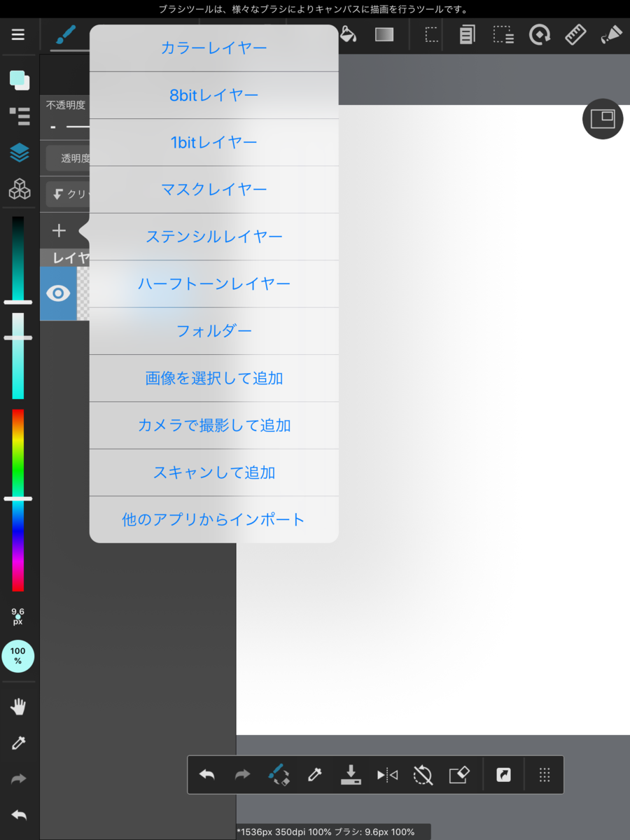The width and height of the screenshot is (630, 840).
Task: Open the selection menu icon with lines
Action: click(503, 34)
